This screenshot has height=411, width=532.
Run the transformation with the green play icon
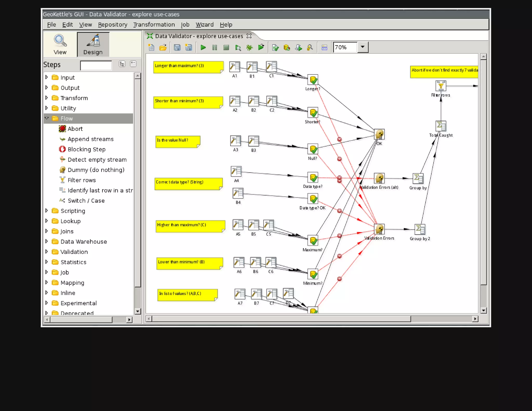pyautogui.click(x=203, y=48)
